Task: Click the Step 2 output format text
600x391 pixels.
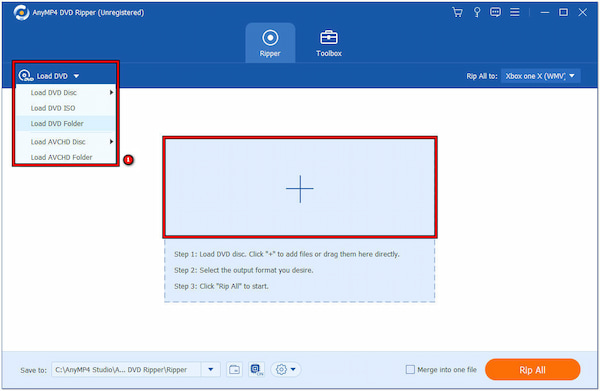Action: click(x=243, y=270)
